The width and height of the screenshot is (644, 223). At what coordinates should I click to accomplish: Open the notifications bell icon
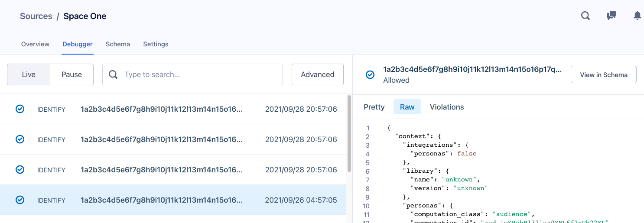pos(637,16)
